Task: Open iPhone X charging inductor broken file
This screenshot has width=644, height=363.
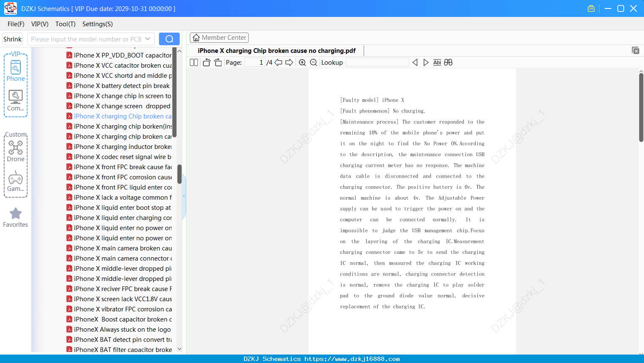Action: (x=119, y=147)
